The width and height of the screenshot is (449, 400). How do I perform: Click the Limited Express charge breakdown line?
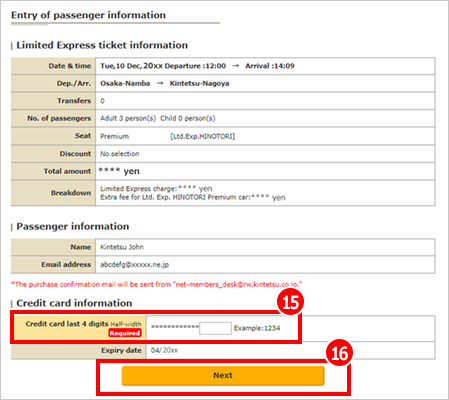click(x=156, y=189)
